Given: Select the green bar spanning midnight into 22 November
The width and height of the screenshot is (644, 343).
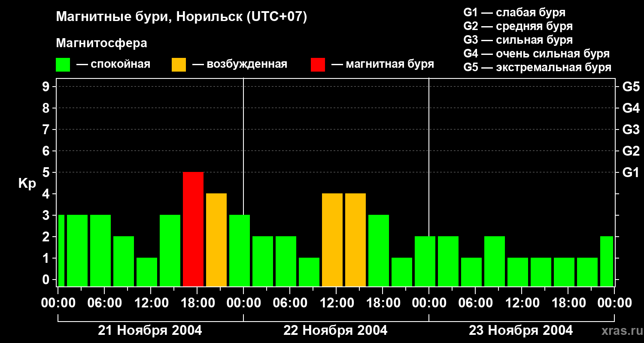Looking at the screenshot, I should point(240,251).
